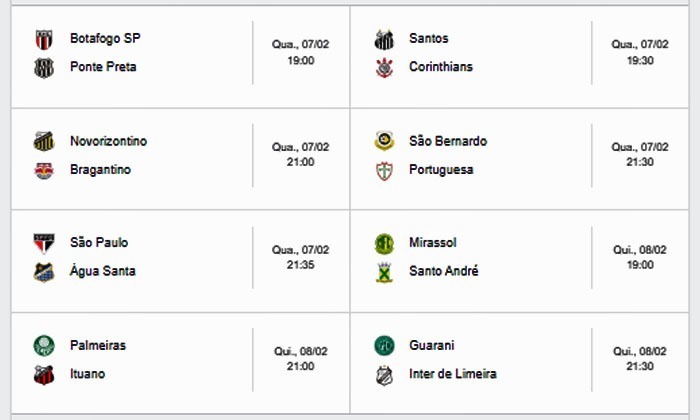Viewport: 700px width, 420px height.
Task: Click the Corinthians club badge
Action: point(384,67)
